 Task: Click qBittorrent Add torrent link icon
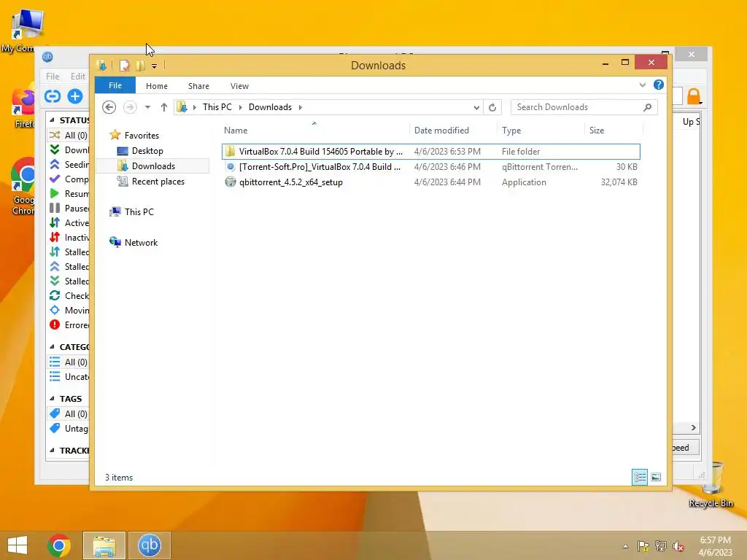coord(53,96)
